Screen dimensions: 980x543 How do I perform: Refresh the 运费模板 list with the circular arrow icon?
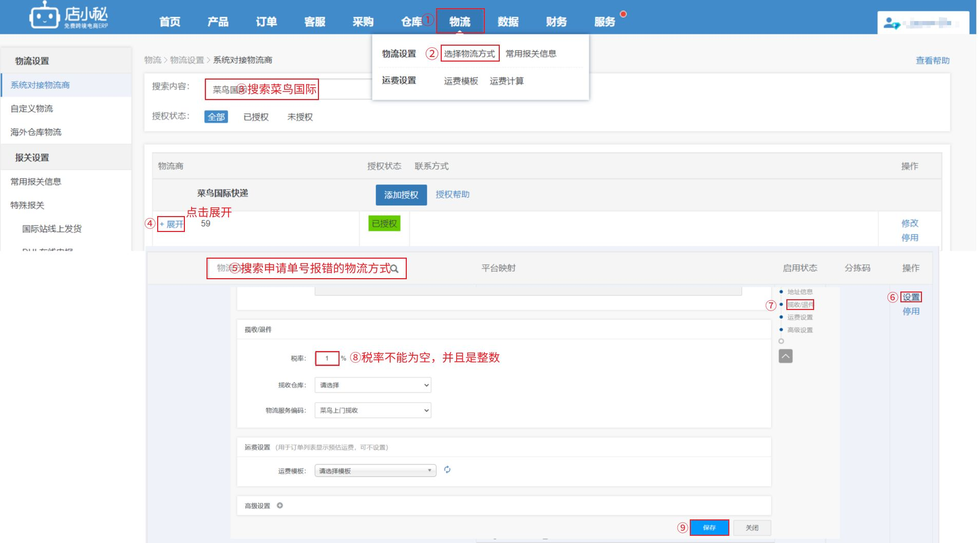[x=447, y=470]
